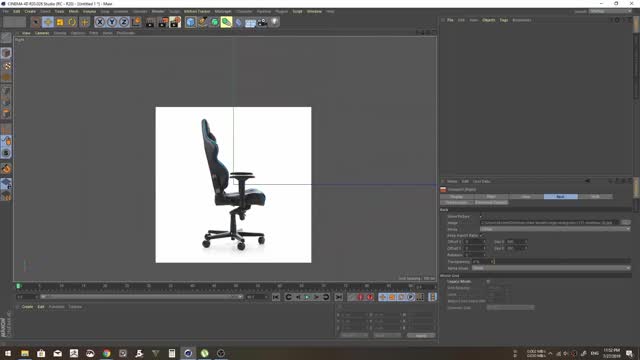The width and height of the screenshot is (640, 360).
Task: Open Tags menu in Object Manager
Action: (x=504, y=20)
